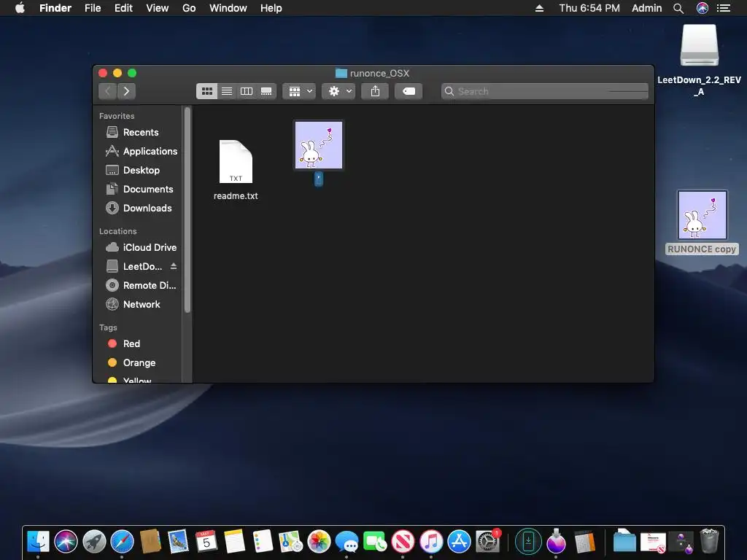Click the Finder search field
The height and width of the screenshot is (560, 747).
tap(545, 91)
